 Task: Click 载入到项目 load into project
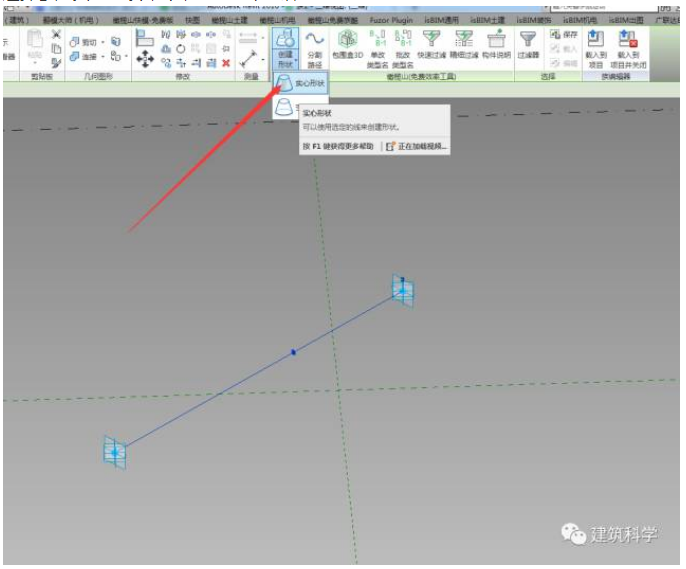coord(596,49)
